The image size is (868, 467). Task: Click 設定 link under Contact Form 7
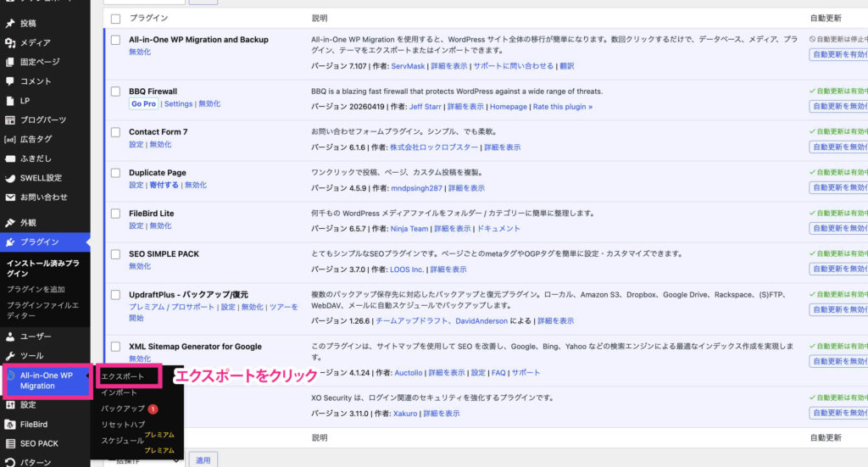click(136, 144)
